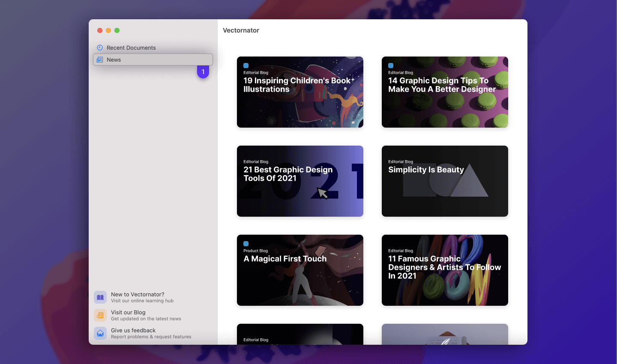This screenshot has width=617, height=364.
Task: Click blue unread dot on Graphic Design Tips card
Action: coord(391,66)
